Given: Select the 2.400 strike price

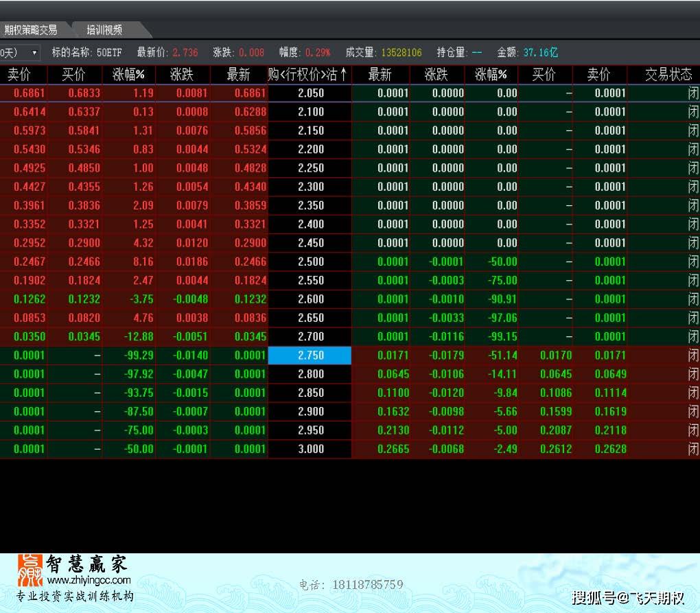Looking at the screenshot, I should point(311,224).
